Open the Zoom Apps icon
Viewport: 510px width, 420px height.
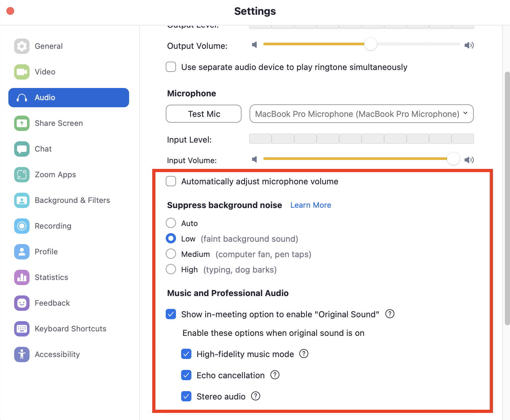pyautogui.click(x=22, y=175)
